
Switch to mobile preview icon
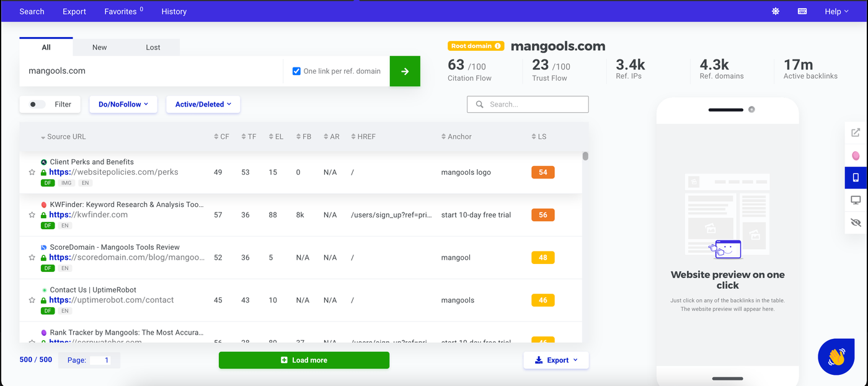pos(856,178)
